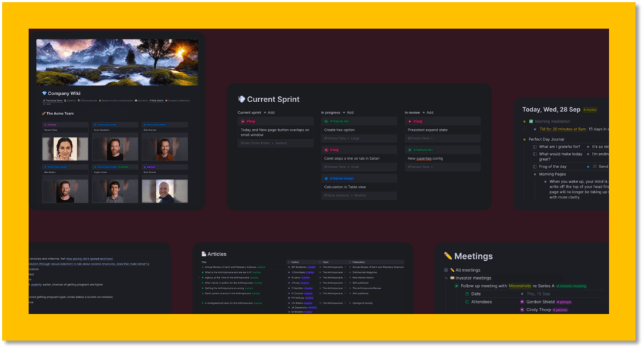Check the 'What am I grateful for?' box
This screenshot has height=349, width=644.
click(x=534, y=147)
